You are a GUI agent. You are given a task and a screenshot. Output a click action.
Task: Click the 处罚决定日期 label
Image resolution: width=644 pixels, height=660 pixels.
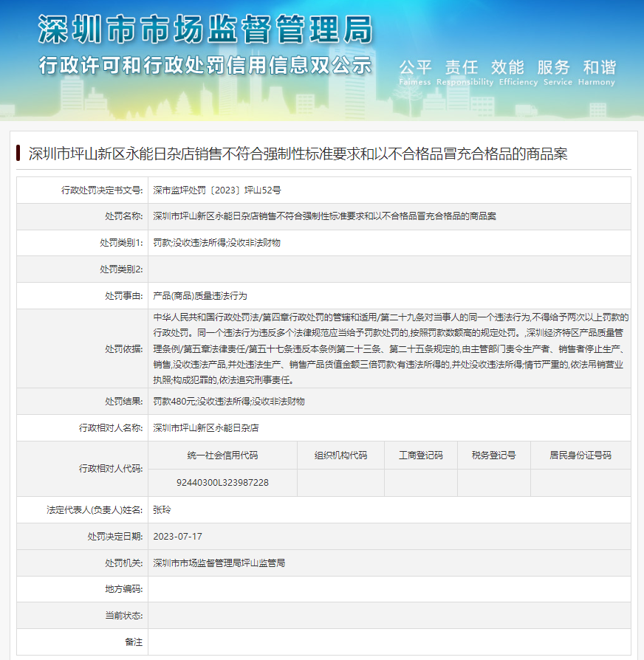[x=115, y=537]
